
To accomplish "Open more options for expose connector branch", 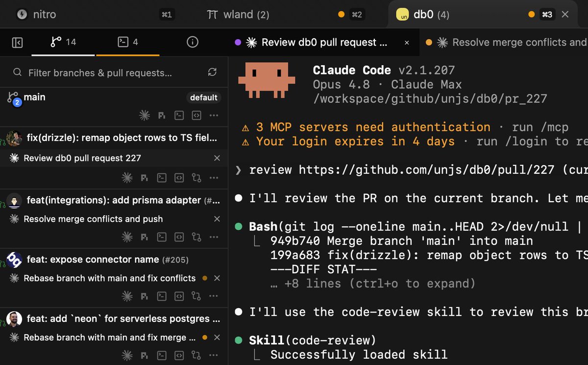I will click(x=214, y=296).
